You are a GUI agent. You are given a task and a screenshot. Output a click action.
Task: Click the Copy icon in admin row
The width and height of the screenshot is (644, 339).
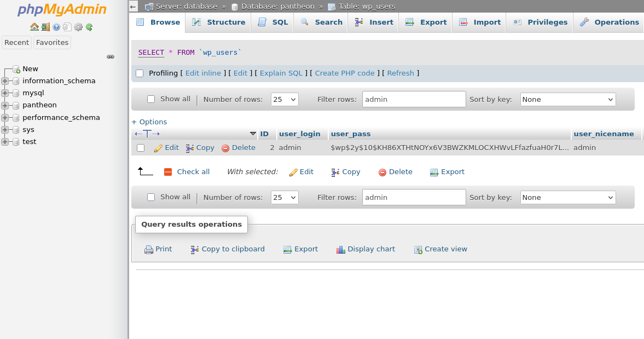coord(190,148)
